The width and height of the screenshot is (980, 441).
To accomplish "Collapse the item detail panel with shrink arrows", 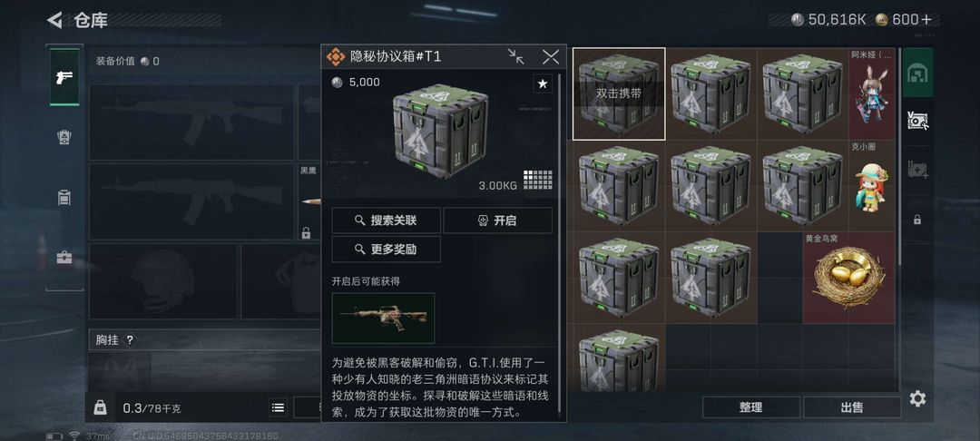I will [516, 57].
